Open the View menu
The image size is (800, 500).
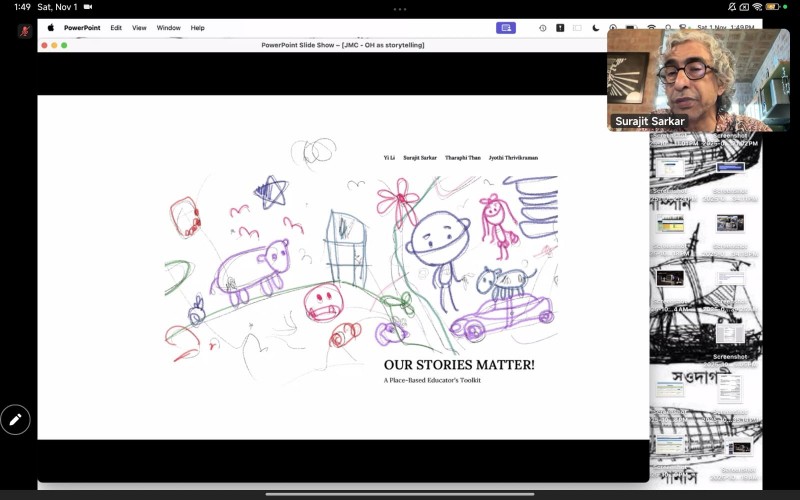(139, 28)
